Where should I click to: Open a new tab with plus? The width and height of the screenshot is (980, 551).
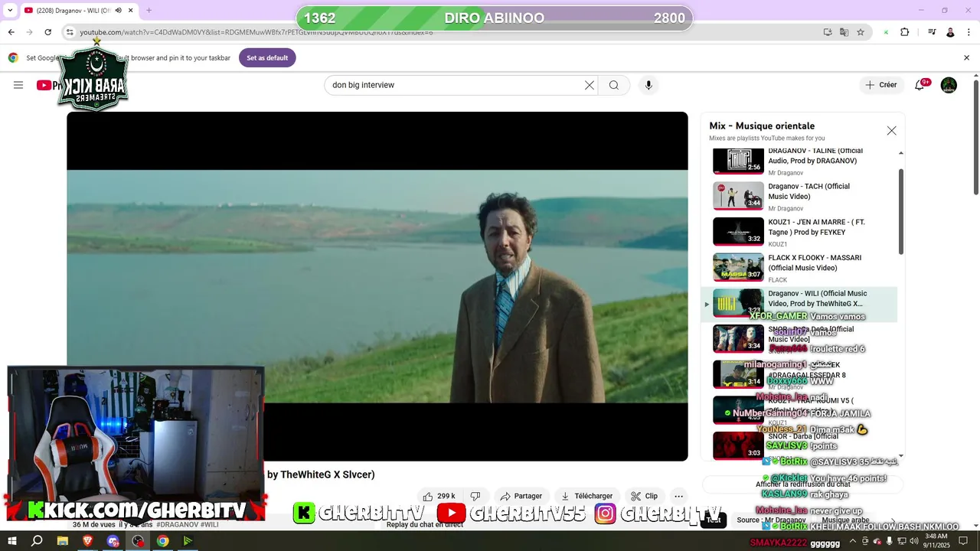149,11
